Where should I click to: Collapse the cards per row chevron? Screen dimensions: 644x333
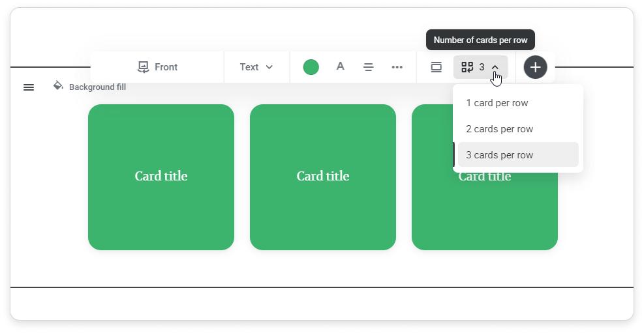coord(495,67)
